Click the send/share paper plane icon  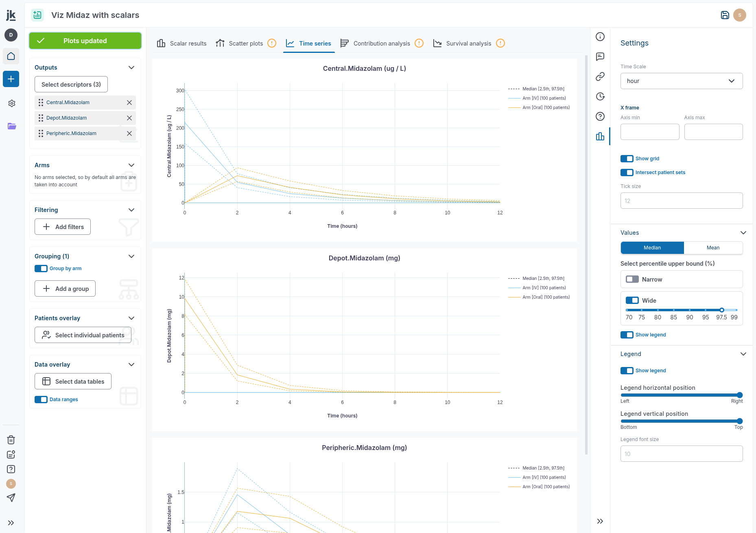click(11, 498)
